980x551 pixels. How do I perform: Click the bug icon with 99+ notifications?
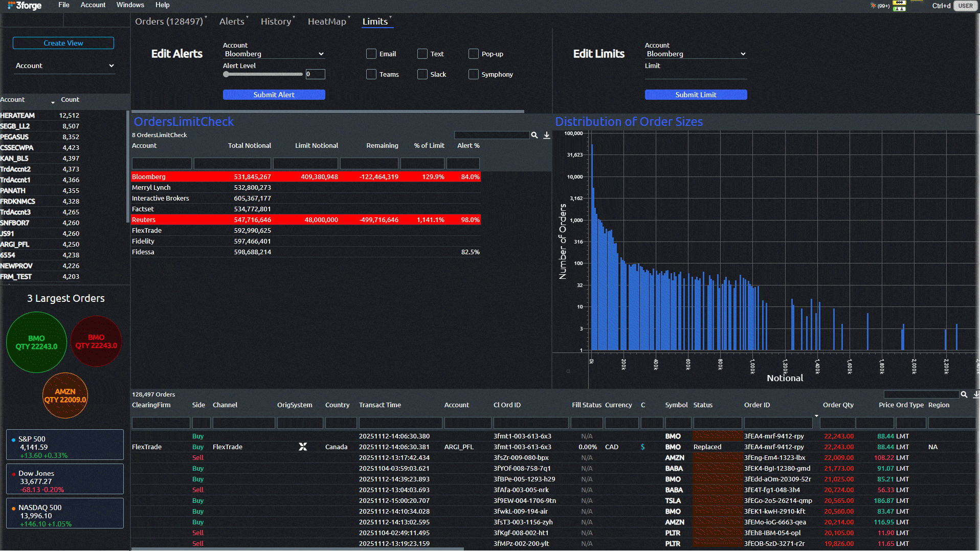873,6
